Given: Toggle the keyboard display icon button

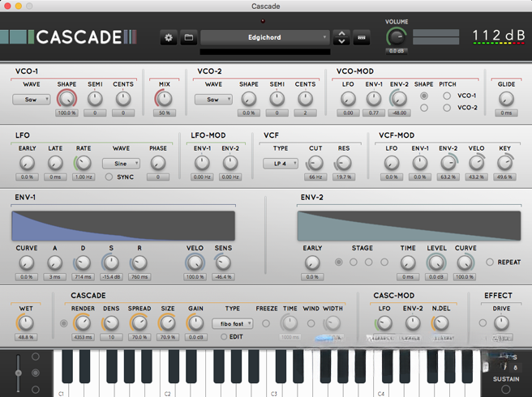Looking at the screenshot, I should (362, 37).
